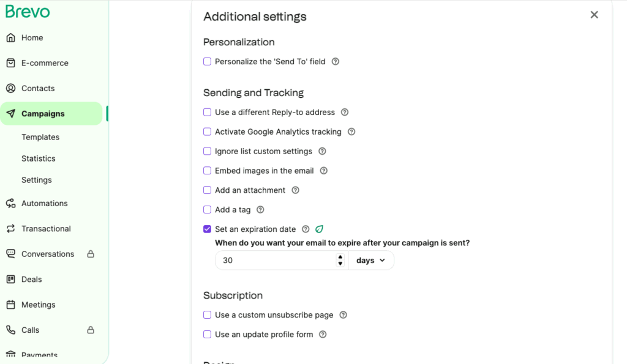
Task: Enable Embed images in the email
Action: 207,171
